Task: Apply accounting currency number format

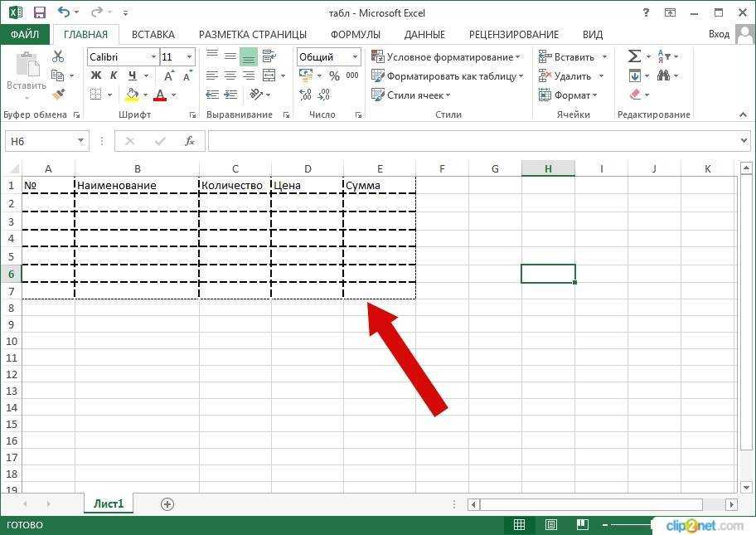Action: pos(306,75)
